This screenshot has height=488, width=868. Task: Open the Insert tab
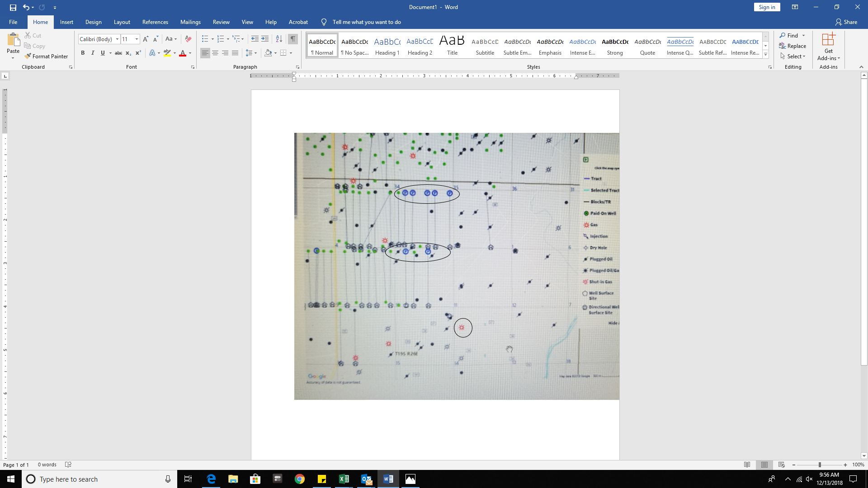click(x=66, y=22)
